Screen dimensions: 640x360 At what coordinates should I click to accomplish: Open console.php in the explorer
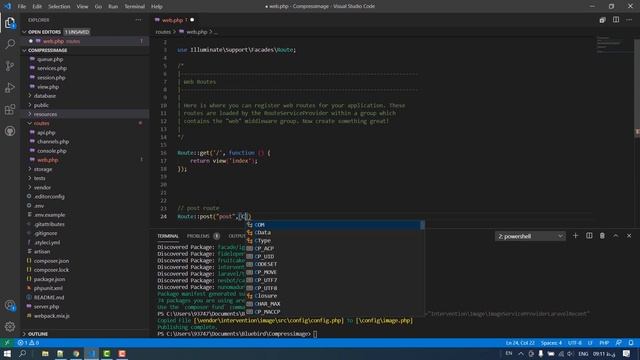point(51,151)
